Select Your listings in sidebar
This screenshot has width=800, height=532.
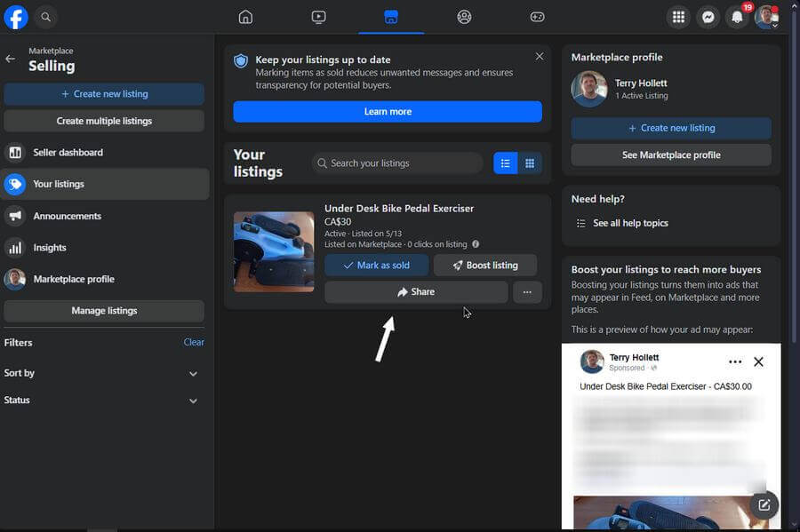(105, 184)
